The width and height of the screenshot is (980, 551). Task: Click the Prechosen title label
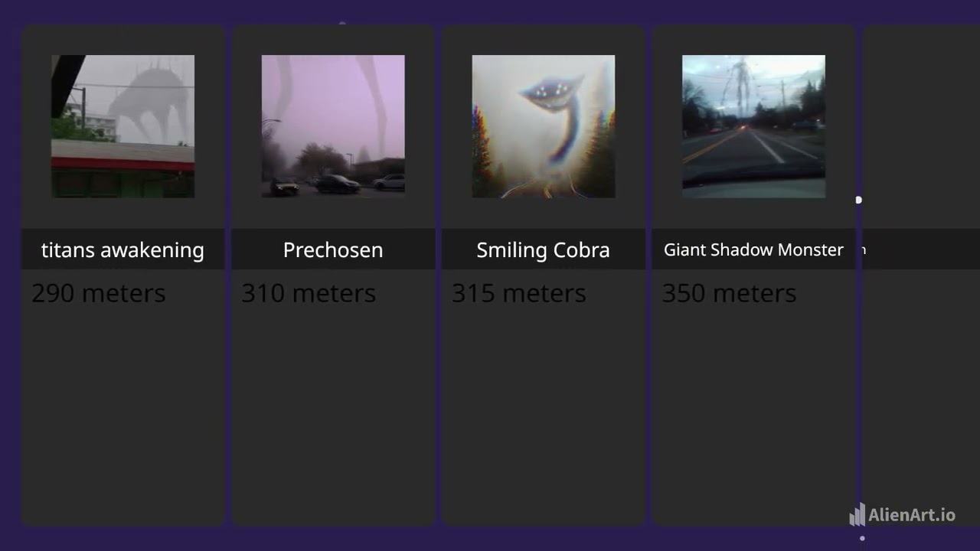[333, 249]
